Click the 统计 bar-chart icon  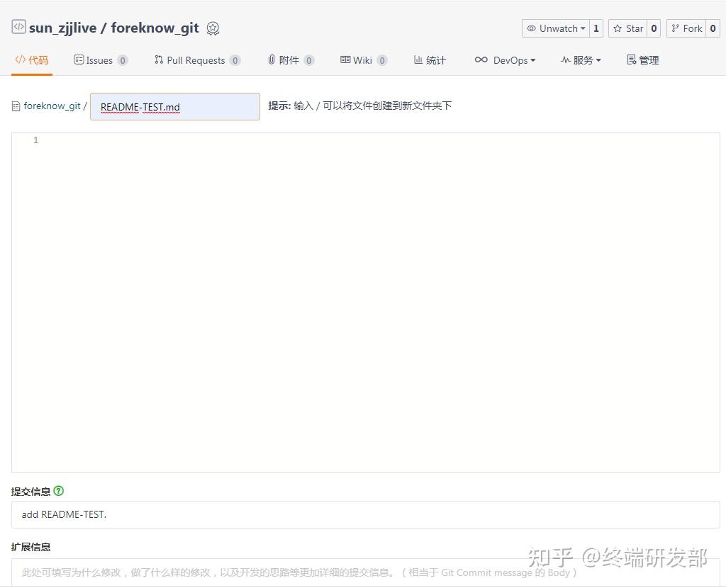(418, 60)
